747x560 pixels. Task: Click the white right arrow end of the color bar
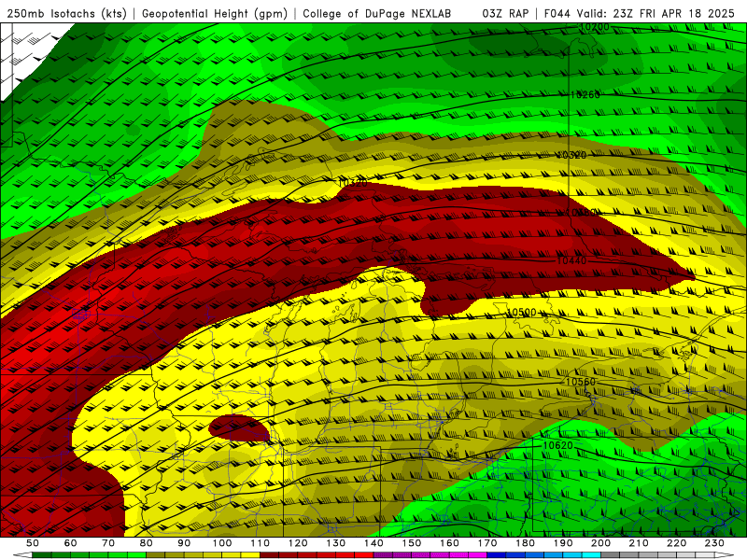(725, 555)
